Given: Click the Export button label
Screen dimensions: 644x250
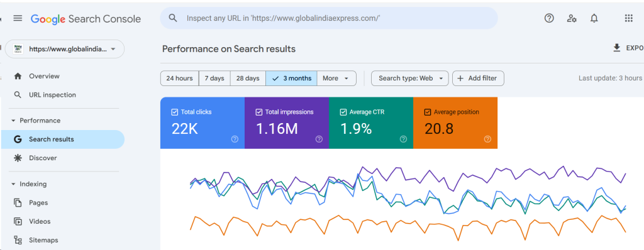Looking at the screenshot, I should click(635, 48).
